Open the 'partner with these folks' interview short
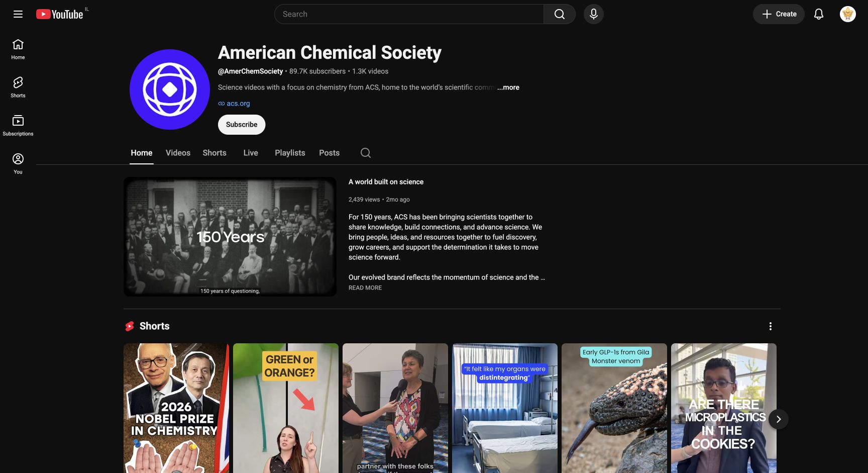Viewport: 868px width, 473px height. pyautogui.click(x=395, y=408)
